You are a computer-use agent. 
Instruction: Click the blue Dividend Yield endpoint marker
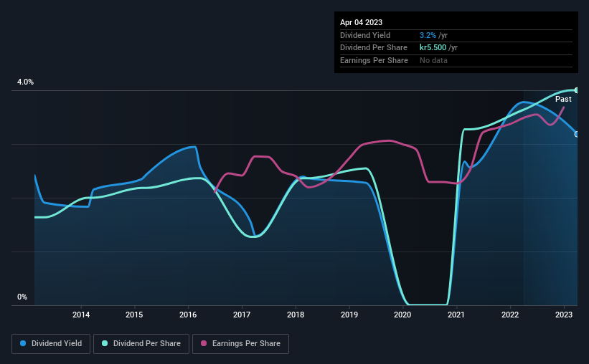point(577,134)
